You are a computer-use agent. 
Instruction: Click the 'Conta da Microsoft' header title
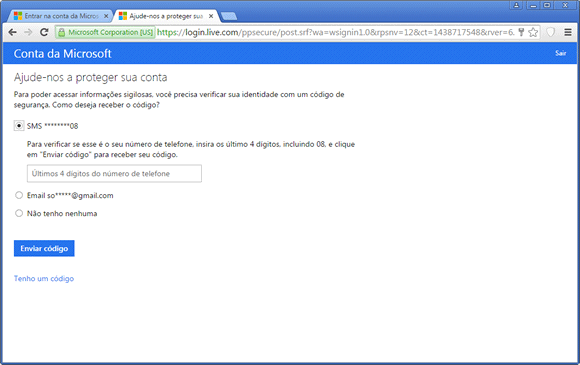pos(63,54)
